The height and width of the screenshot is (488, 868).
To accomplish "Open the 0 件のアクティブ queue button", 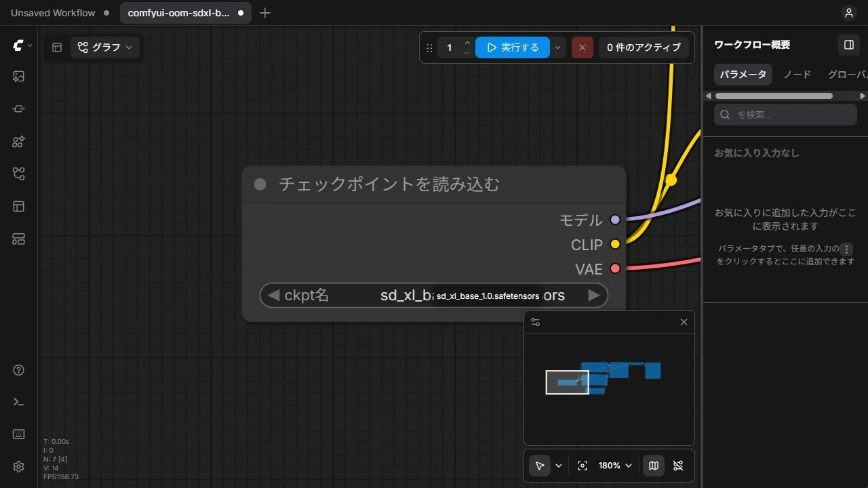I will tap(644, 47).
